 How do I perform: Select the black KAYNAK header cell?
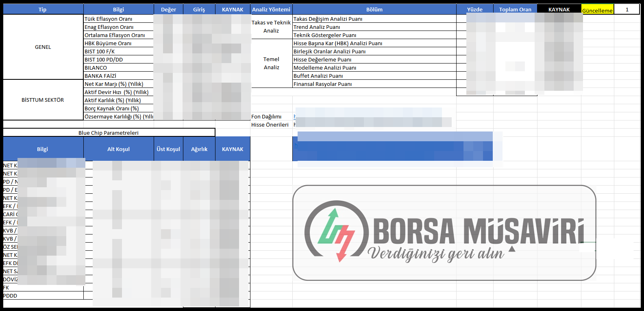tap(559, 9)
